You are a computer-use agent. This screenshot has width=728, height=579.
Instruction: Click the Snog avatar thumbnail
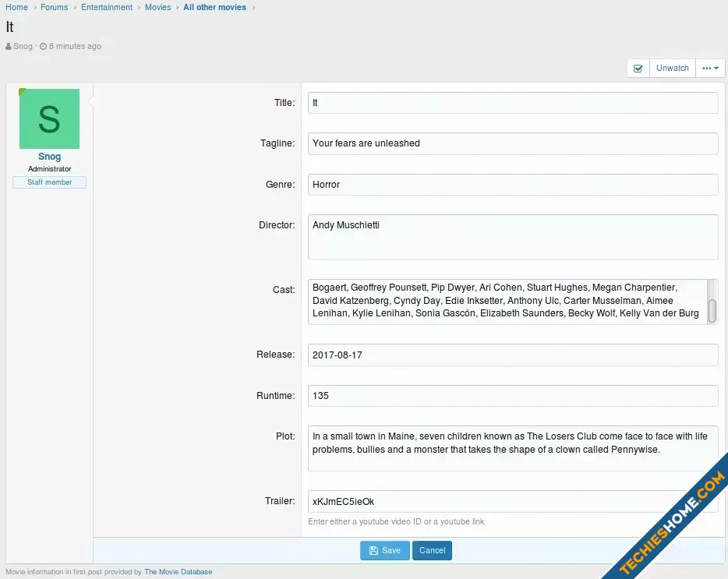(x=49, y=119)
